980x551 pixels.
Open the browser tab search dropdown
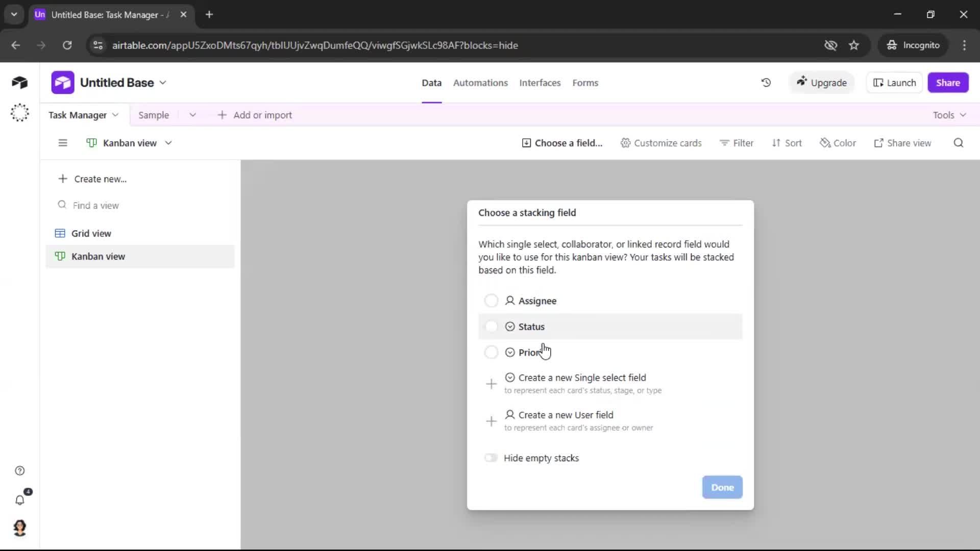(14, 14)
